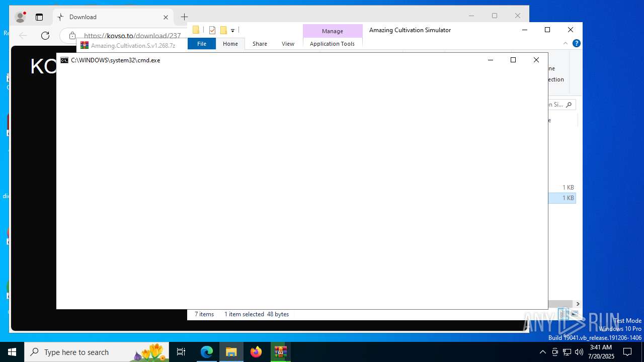This screenshot has width=644, height=362.
Task: Focus the kovso.to address bar
Action: tap(132, 36)
